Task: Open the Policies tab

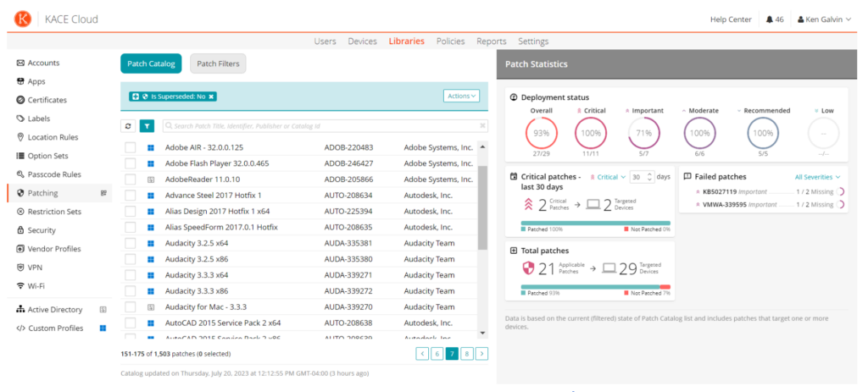Action: coord(451,41)
